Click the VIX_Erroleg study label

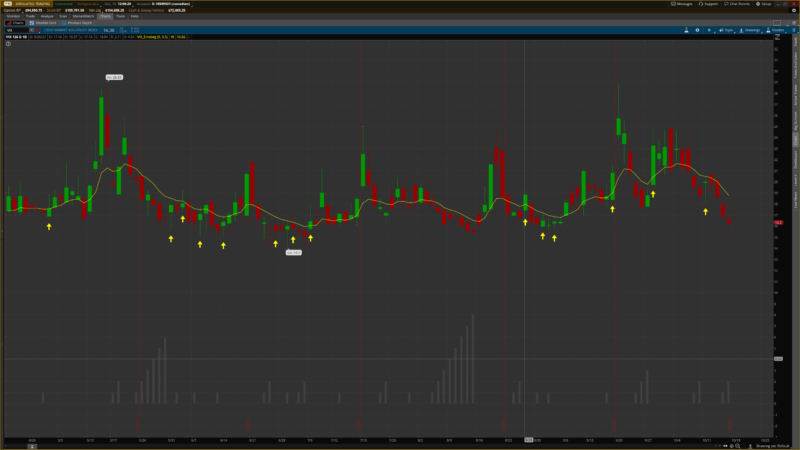click(152, 37)
